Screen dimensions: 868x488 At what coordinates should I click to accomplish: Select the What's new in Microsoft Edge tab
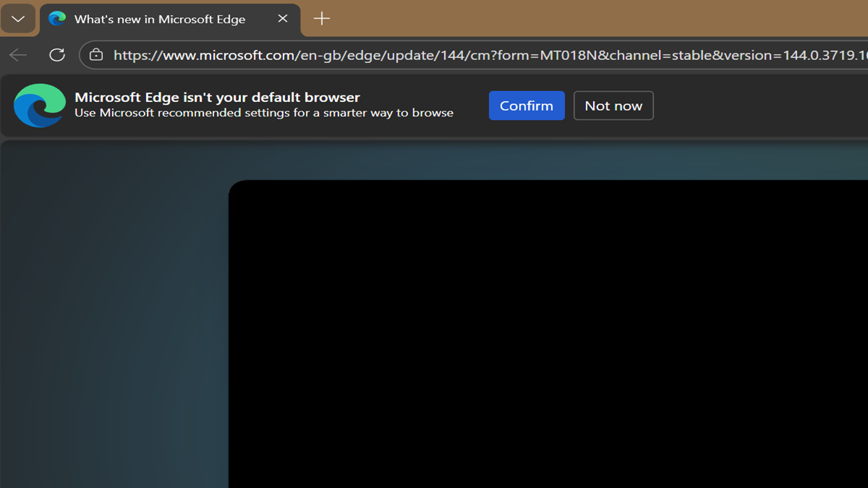pyautogui.click(x=169, y=20)
